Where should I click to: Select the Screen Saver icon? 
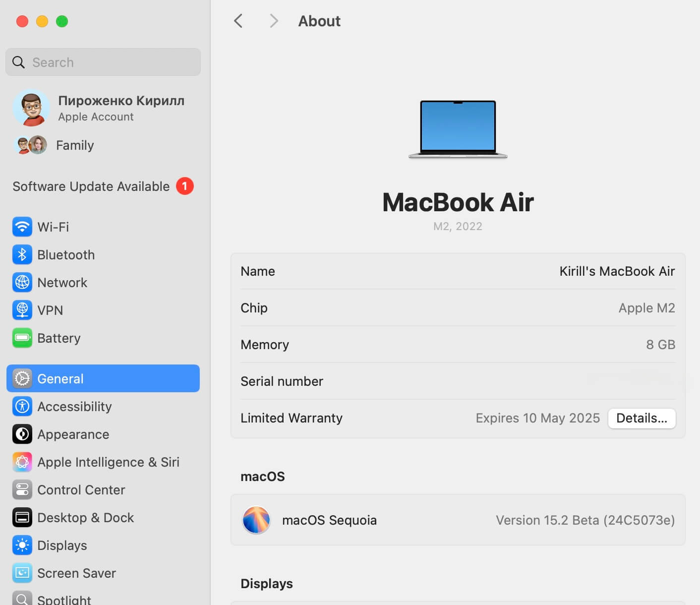pos(22,573)
